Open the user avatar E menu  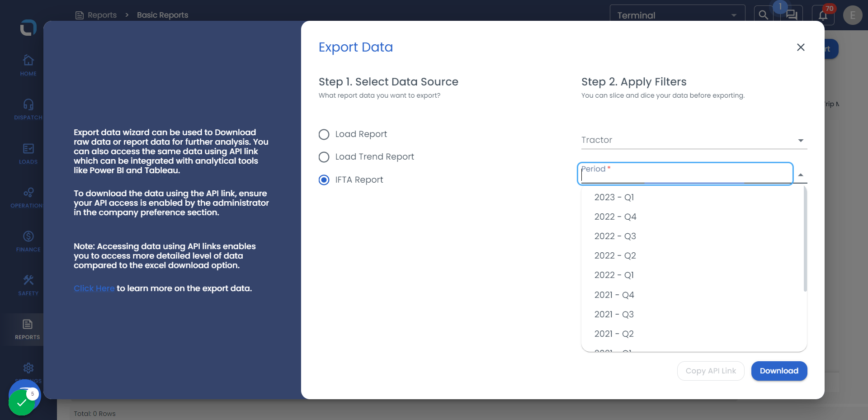point(853,15)
